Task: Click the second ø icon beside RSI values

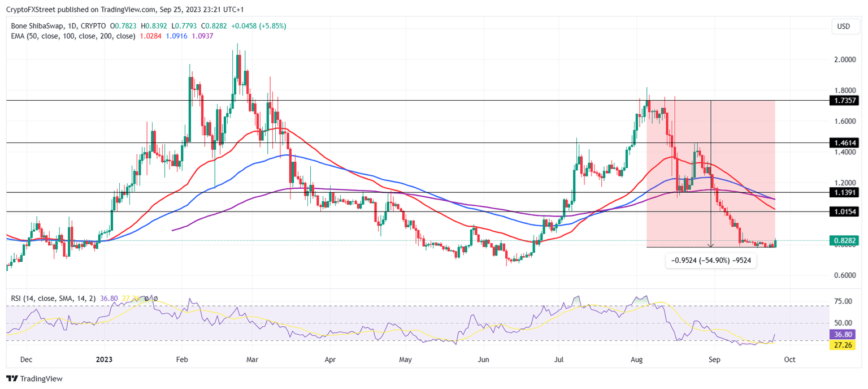Action: tap(157, 298)
